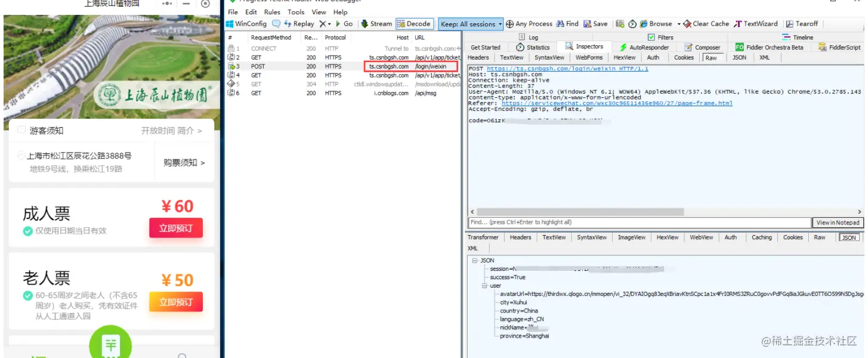
Task: Click 立即预订 for the 成人票 ticket
Action: 176,228
